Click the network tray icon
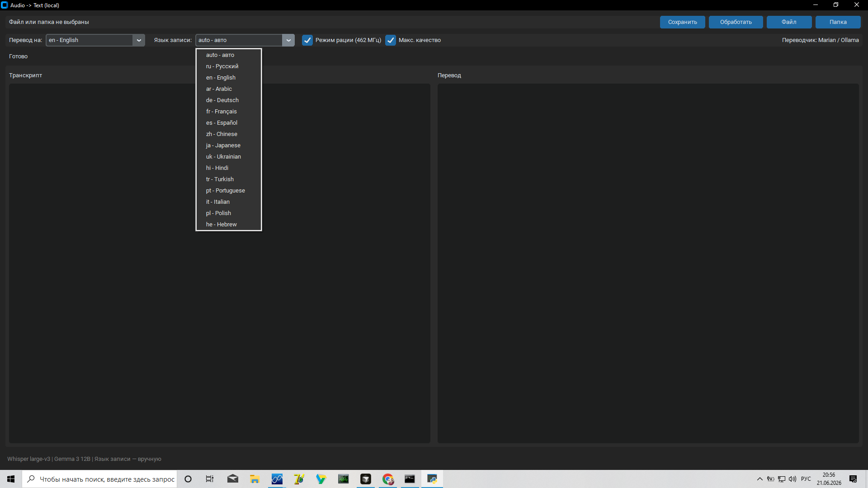 (782, 479)
